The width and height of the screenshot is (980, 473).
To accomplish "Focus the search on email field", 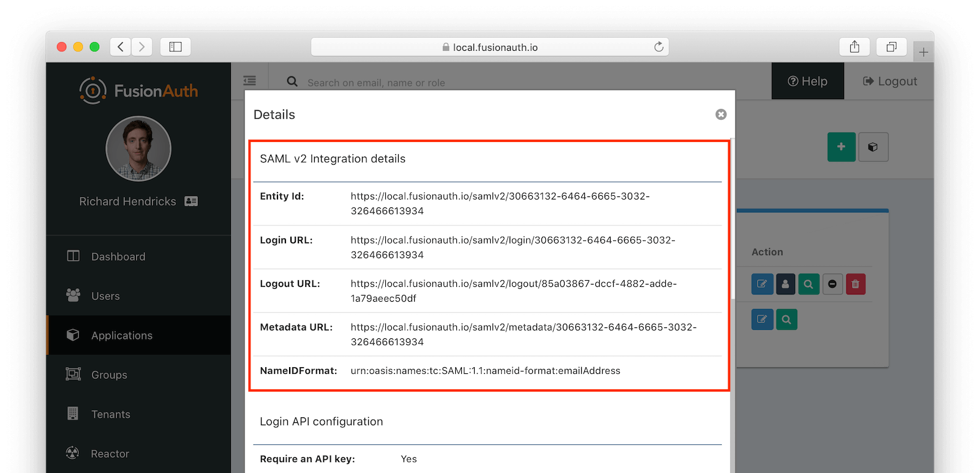I will point(376,83).
